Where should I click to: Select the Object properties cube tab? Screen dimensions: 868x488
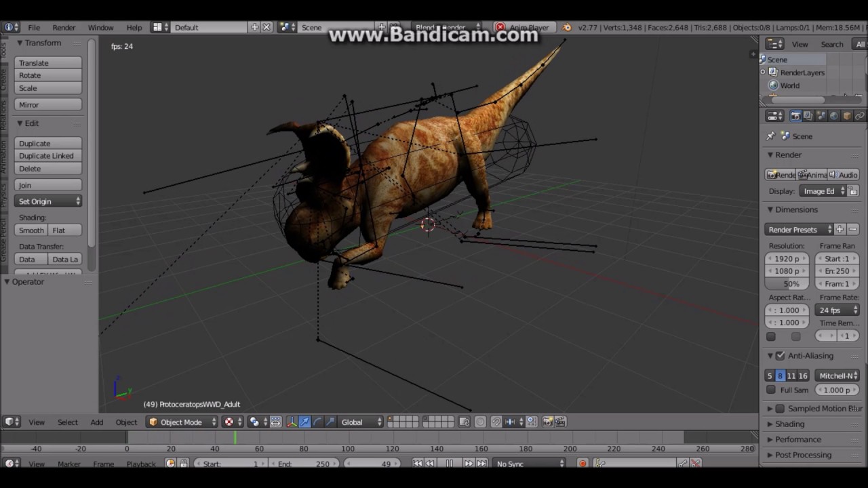pyautogui.click(x=847, y=116)
